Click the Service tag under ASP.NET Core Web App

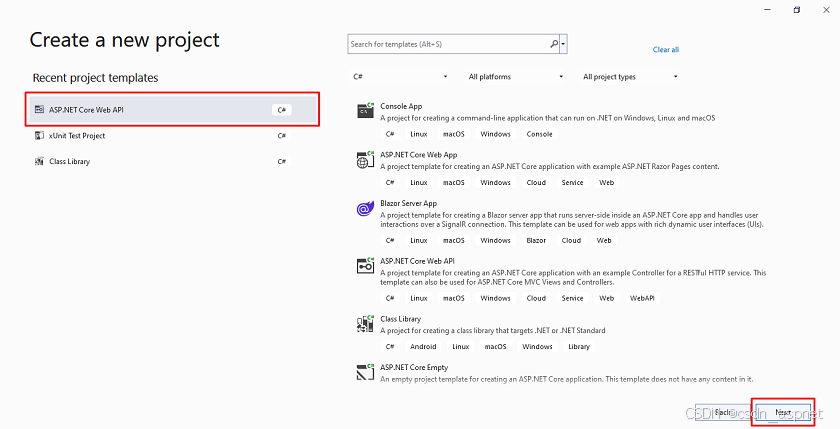tap(572, 183)
